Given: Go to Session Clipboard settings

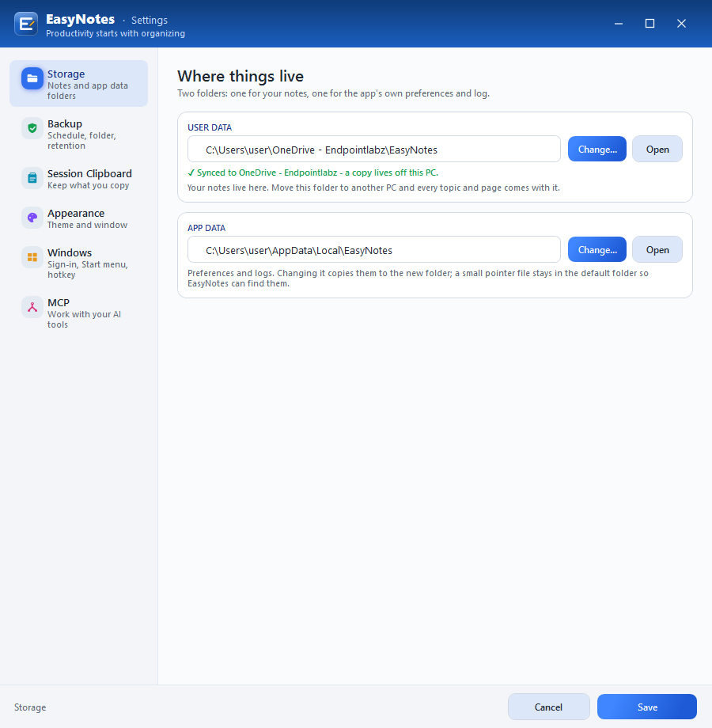Looking at the screenshot, I should point(79,179).
